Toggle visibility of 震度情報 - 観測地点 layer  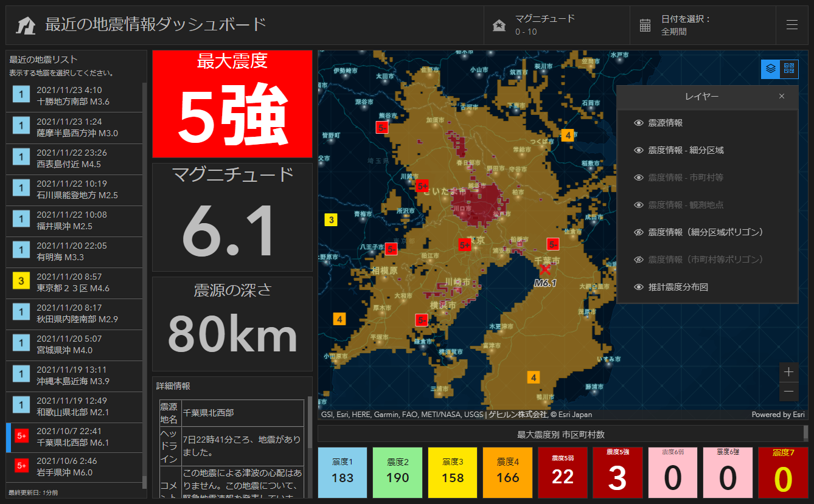(639, 205)
